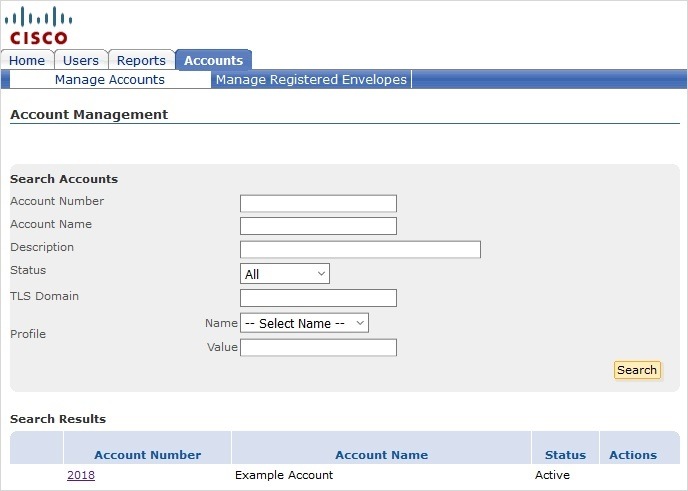Open the Profile Name dropdown
The image size is (688, 491).
click(x=305, y=323)
